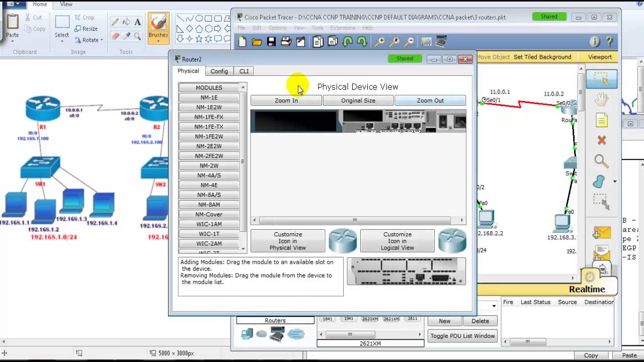Click the Zoom In button in Physical Device View
644x362 pixels.
(286, 101)
